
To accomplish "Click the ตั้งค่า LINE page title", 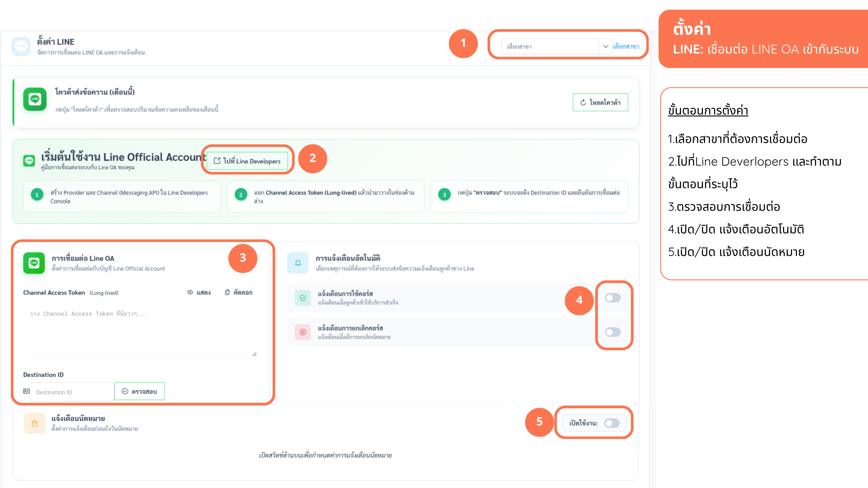I will tap(56, 41).
